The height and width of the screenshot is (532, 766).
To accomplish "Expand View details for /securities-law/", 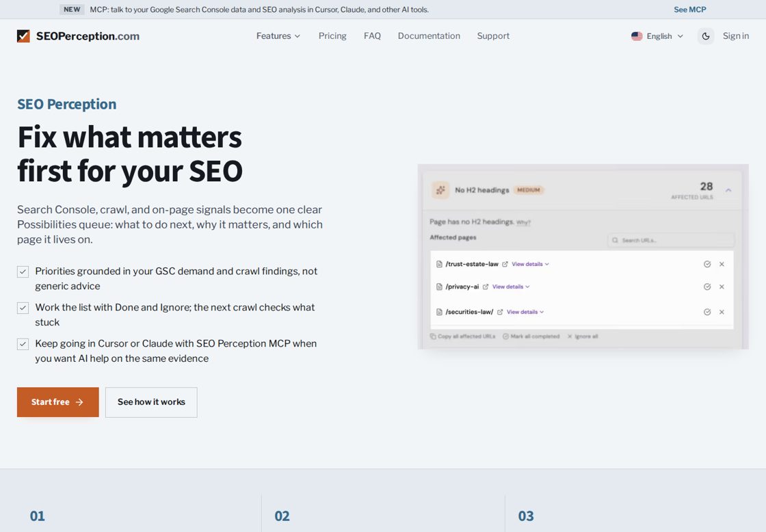I will (525, 312).
